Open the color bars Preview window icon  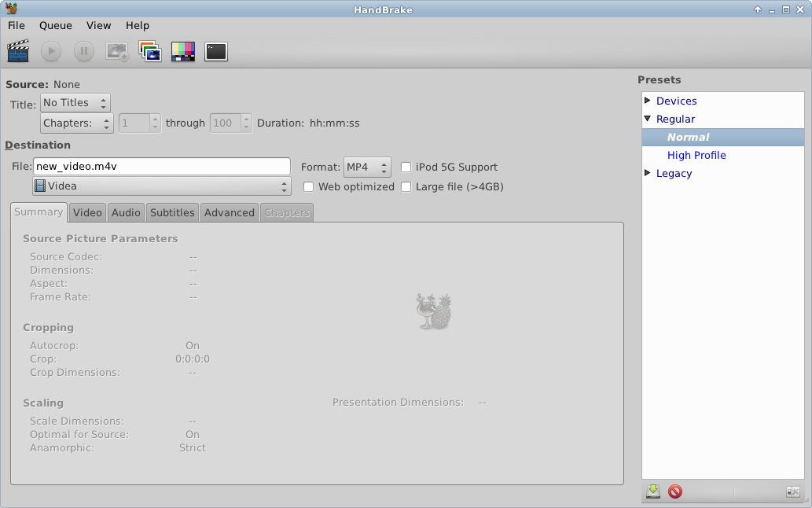pos(183,52)
